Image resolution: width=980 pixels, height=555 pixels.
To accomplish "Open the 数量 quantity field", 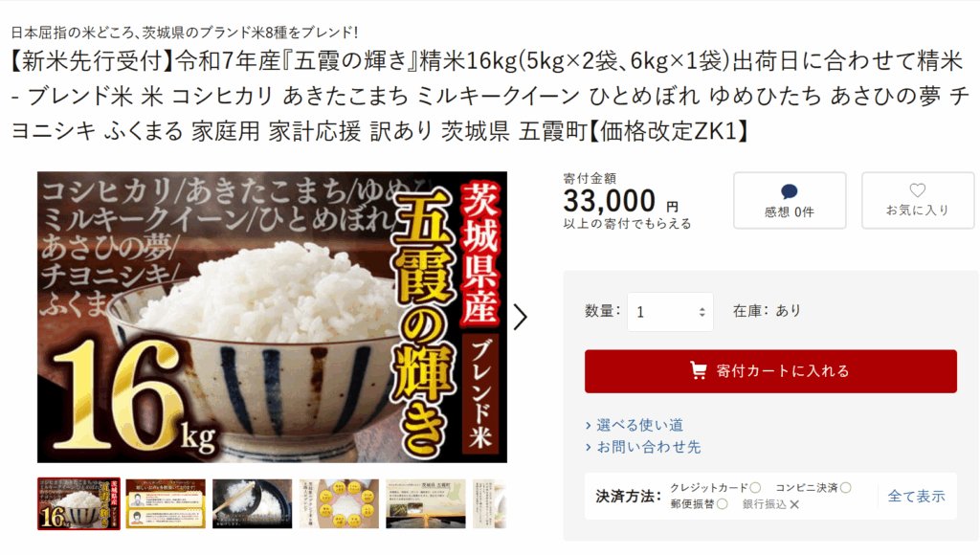I will (x=670, y=312).
